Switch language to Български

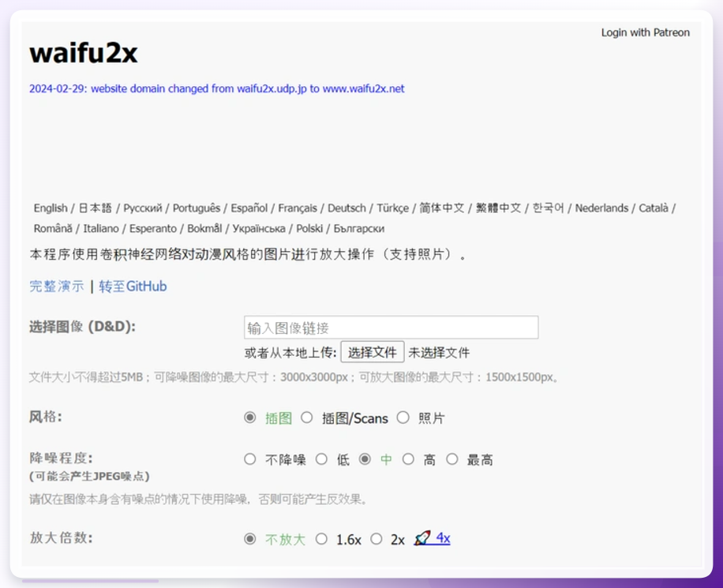(358, 228)
